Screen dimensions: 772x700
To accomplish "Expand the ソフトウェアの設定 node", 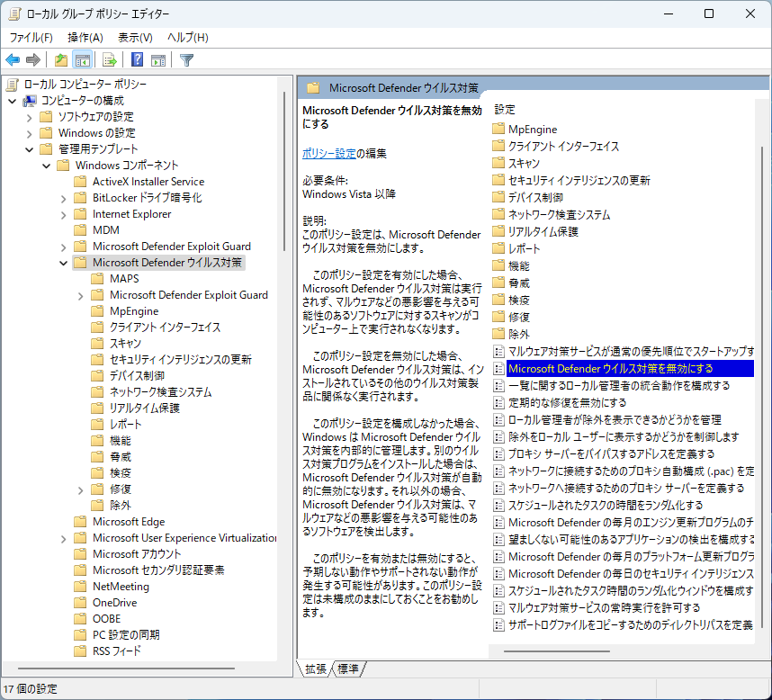I will click(29, 118).
